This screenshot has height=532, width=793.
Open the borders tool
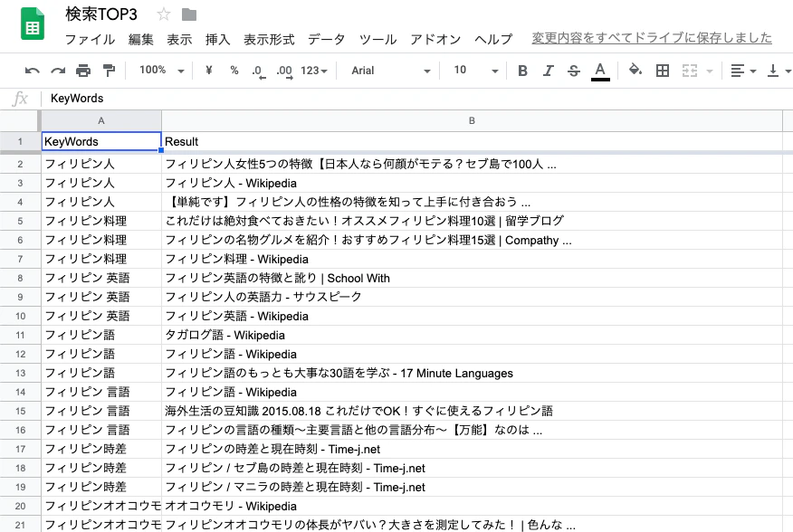662,71
